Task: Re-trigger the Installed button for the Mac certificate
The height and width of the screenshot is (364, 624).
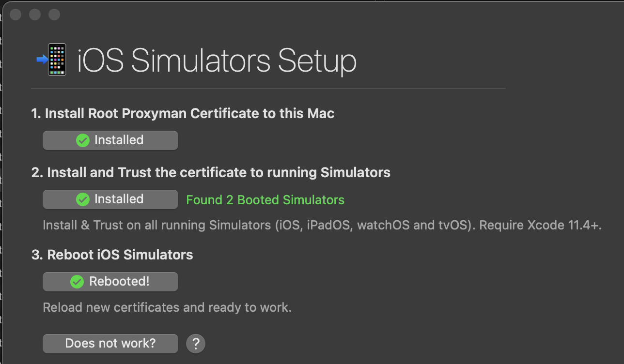Action: click(x=110, y=140)
